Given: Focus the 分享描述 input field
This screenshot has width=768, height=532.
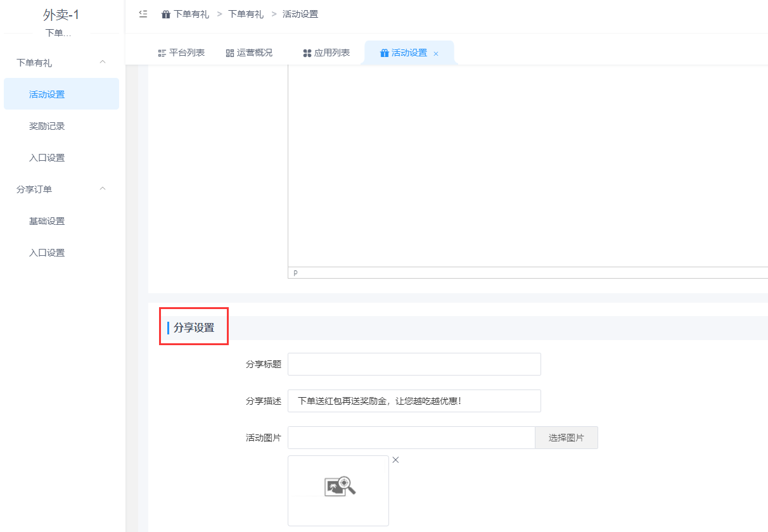Looking at the screenshot, I should (x=414, y=401).
